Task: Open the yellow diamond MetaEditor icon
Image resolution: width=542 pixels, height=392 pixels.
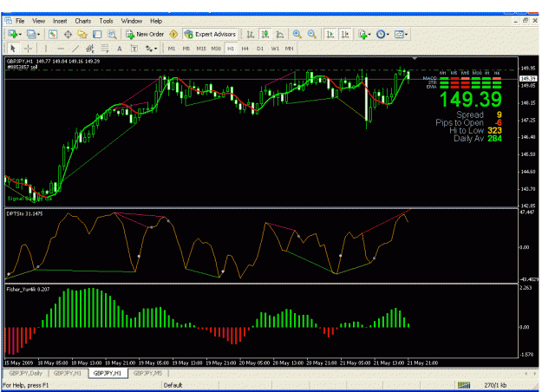Action: tap(173, 34)
